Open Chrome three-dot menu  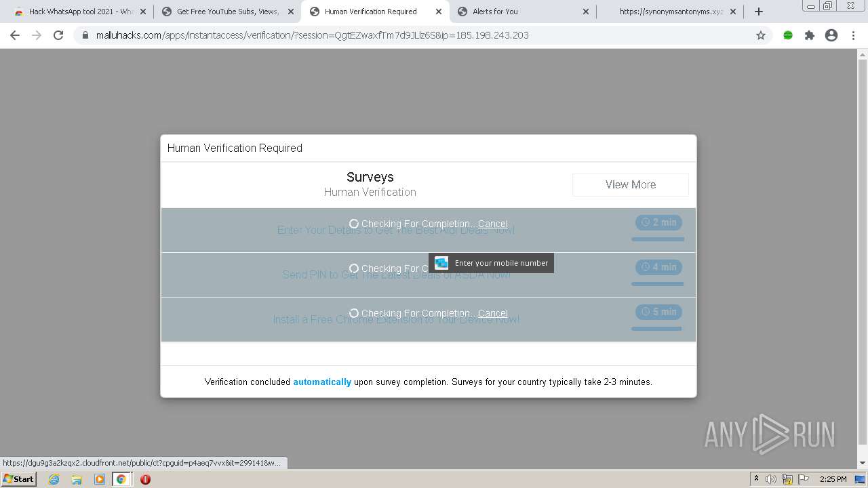tap(853, 35)
